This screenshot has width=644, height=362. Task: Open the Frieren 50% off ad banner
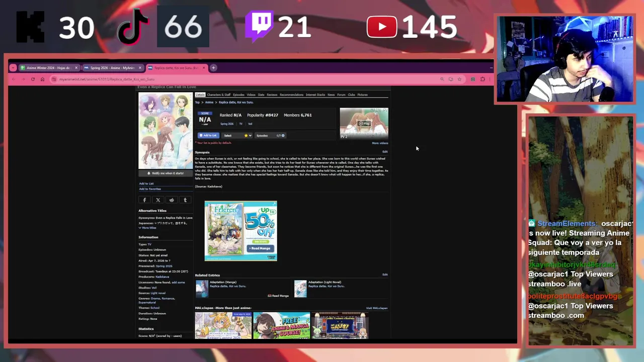coord(240,231)
